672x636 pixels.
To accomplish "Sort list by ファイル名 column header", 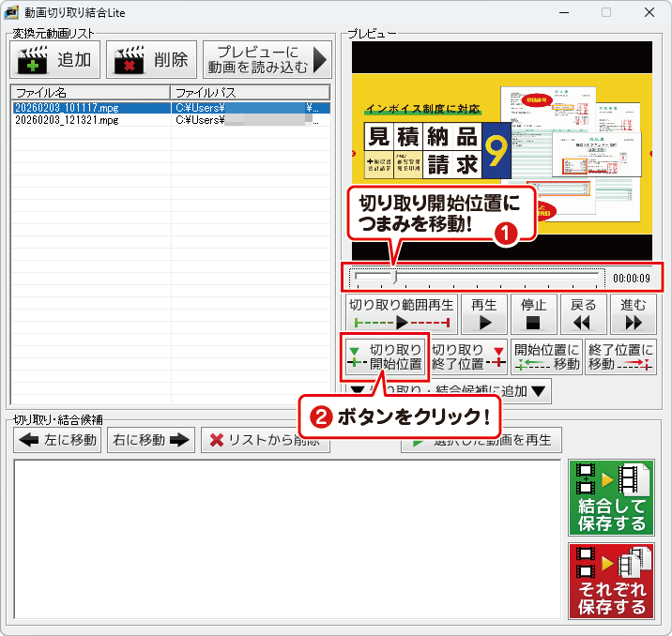I will point(90,93).
